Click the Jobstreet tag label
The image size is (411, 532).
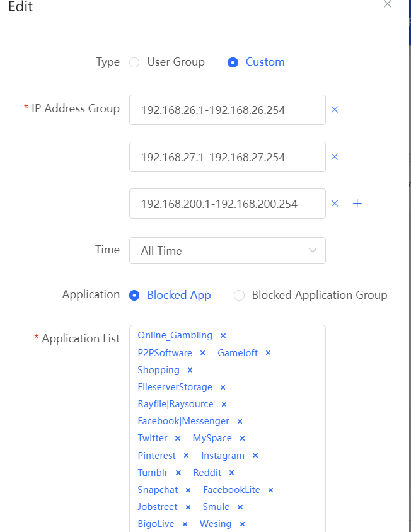click(x=158, y=507)
